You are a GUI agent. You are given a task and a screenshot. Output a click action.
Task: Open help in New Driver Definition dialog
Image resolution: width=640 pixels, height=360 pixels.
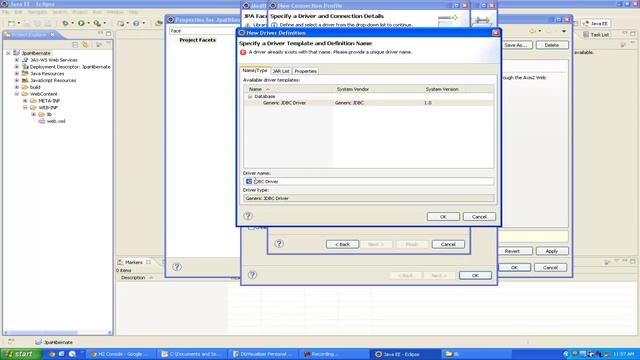point(248,216)
